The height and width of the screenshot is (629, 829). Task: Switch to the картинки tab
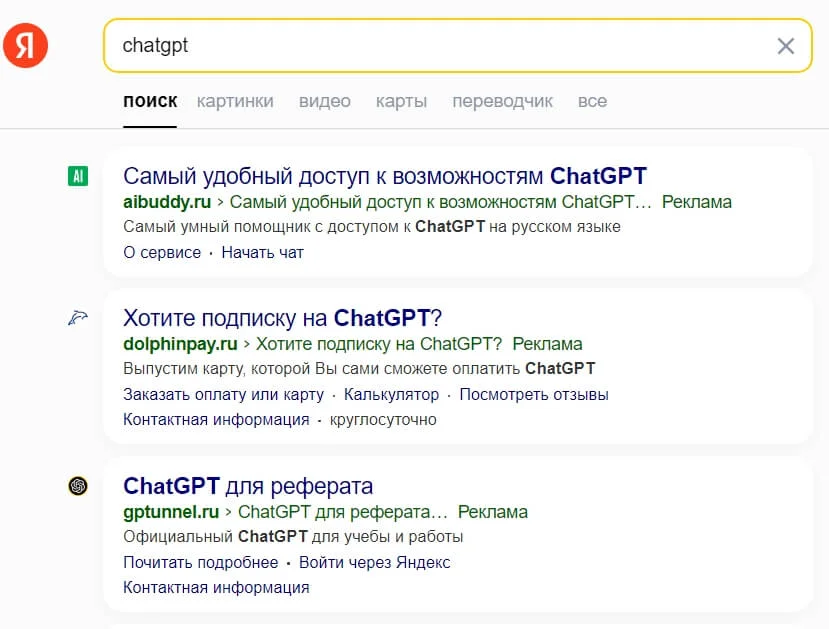point(235,101)
